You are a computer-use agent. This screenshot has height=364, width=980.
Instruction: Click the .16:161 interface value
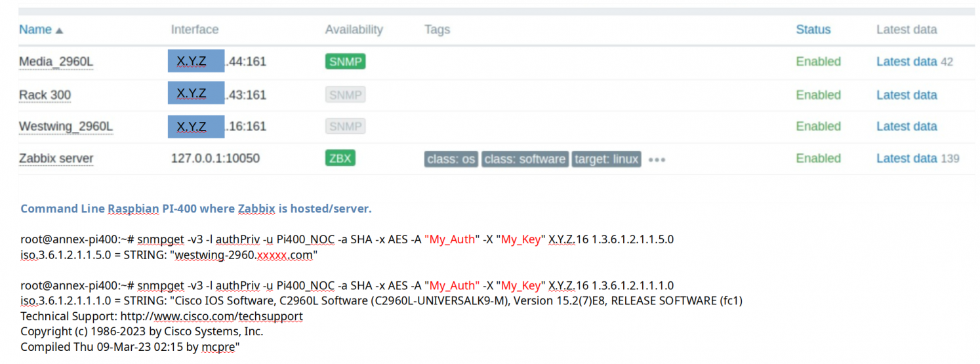click(x=246, y=127)
